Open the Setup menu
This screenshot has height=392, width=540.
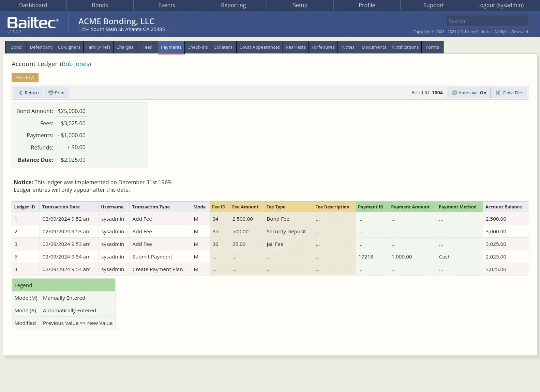click(x=300, y=5)
